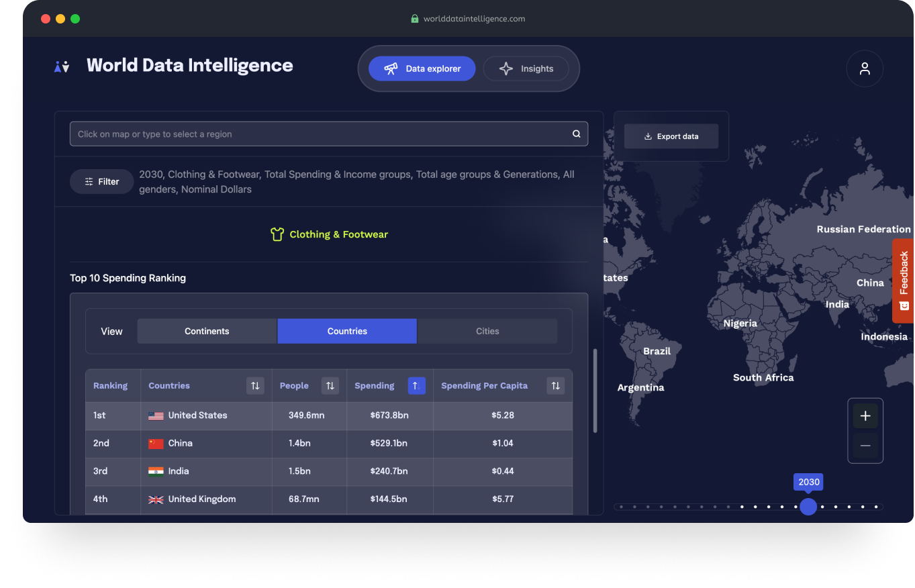Click the search magnifier in the region field
Viewport: 915px width, 588px height.
coord(576,134)
